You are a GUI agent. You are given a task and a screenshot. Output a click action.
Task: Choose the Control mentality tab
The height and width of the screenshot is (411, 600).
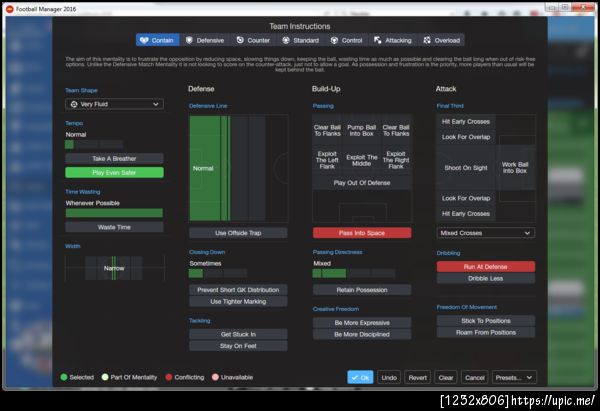point(347,40)
